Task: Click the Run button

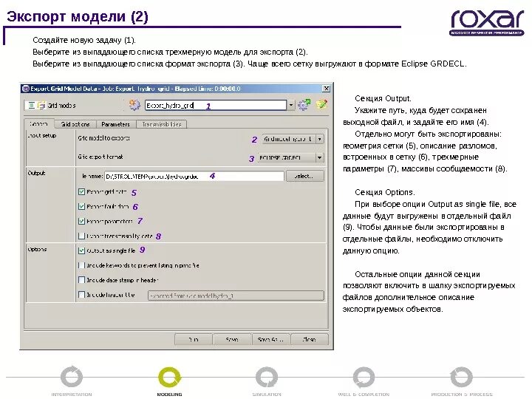Action: coord(194,339)
